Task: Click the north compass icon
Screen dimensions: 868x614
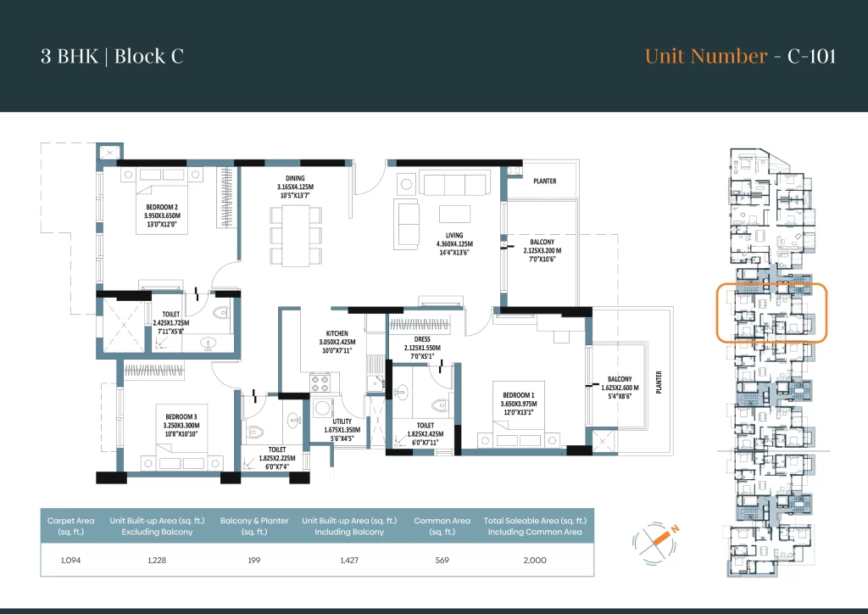Action: pyautogui.click(x=657, y=540)
